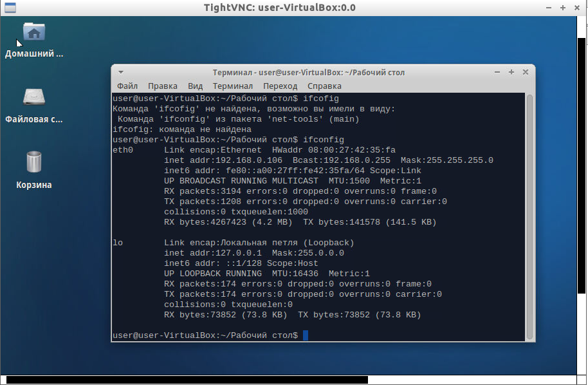This screenshot has width=588, height=385.
Task: Click the terminal title 'Терминал - user@user-VirtualBox'
Action: click(x=309, y=72)
